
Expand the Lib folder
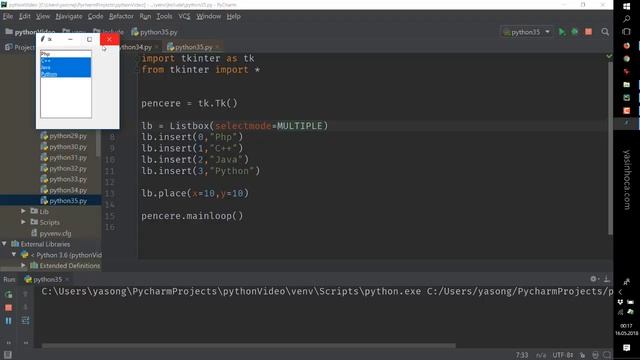tap(23, 211)
